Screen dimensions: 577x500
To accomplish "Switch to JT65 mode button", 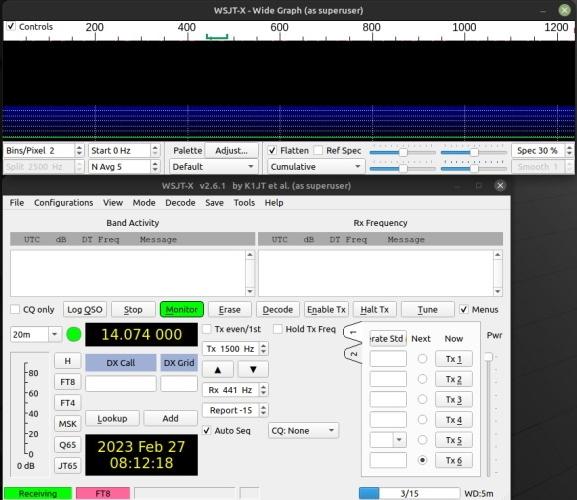I will (68, 466).
